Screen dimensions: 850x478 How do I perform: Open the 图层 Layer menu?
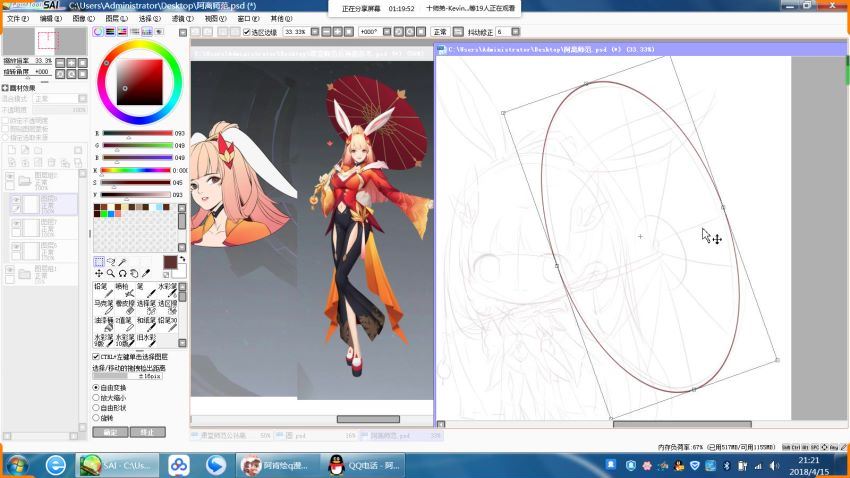(117, 18)
